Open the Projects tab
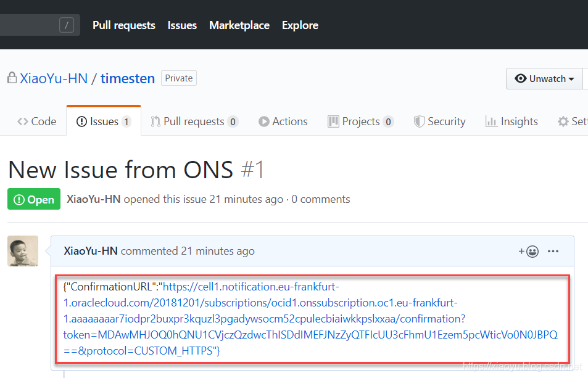588x378 pixels. pos(360,121)
